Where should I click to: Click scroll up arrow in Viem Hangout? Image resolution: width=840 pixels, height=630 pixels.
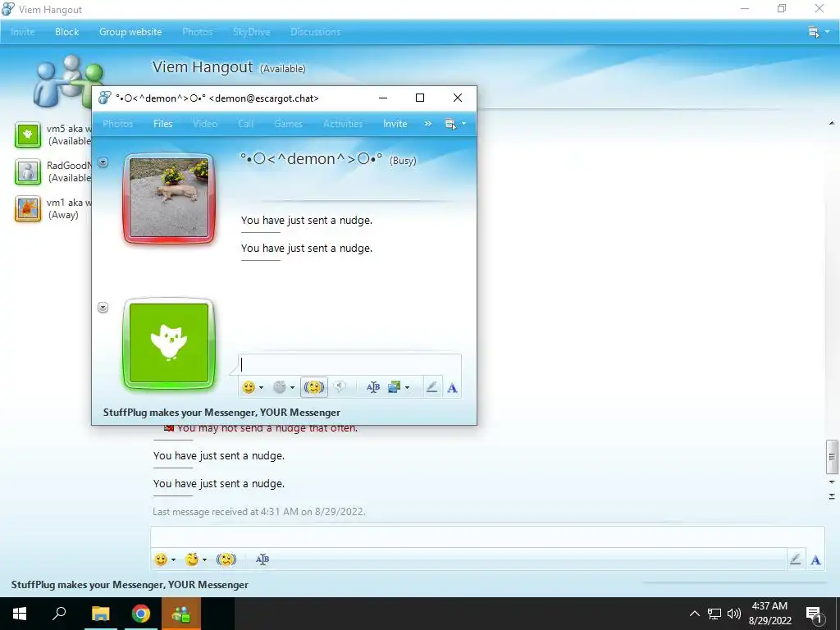click(x=832, y=123)
